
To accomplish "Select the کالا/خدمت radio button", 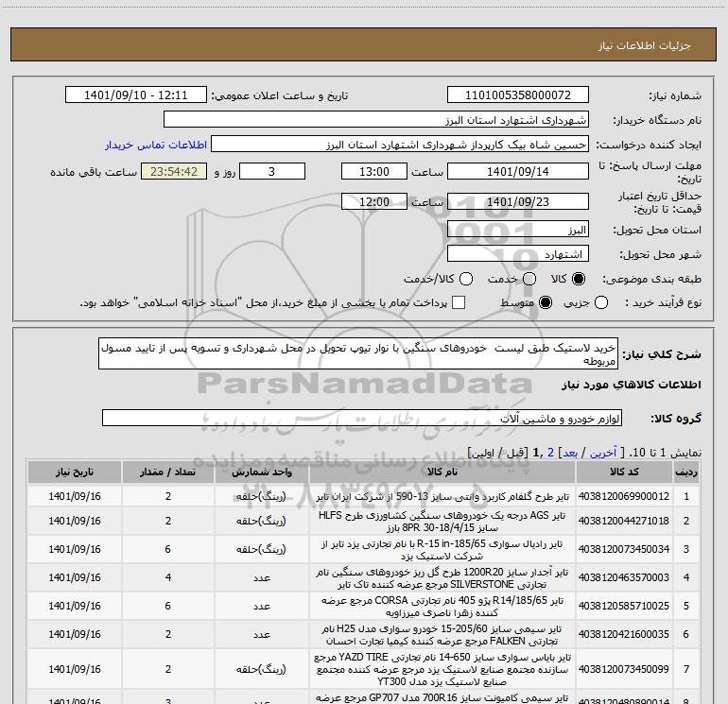I will tap(466, 279).
